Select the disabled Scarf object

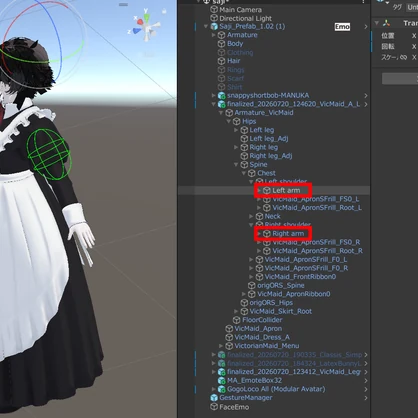coord(235,78)
